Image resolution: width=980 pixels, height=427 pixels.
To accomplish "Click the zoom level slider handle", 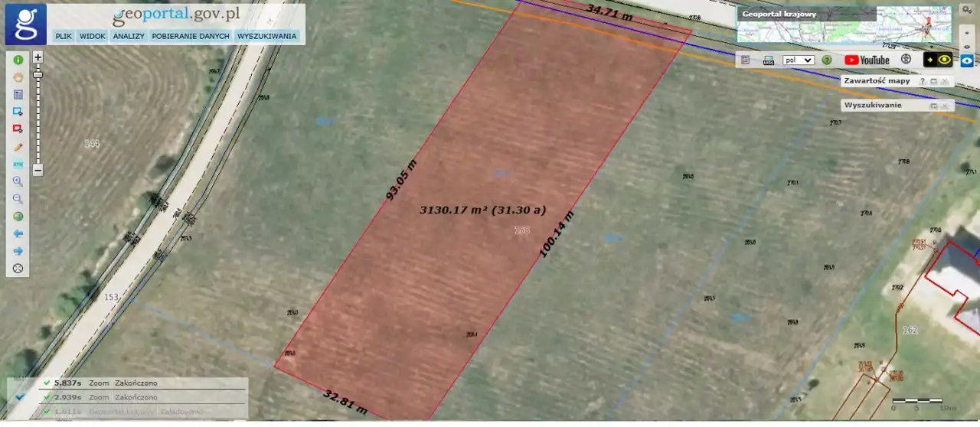I will point(38,74).
